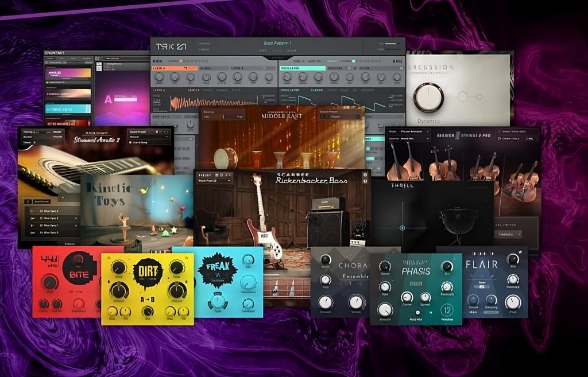Screen dimensions: 588x377
Task: Click the large Dynamics knob in Percussion
Action: pyautogui.click(x=428, y=98)
